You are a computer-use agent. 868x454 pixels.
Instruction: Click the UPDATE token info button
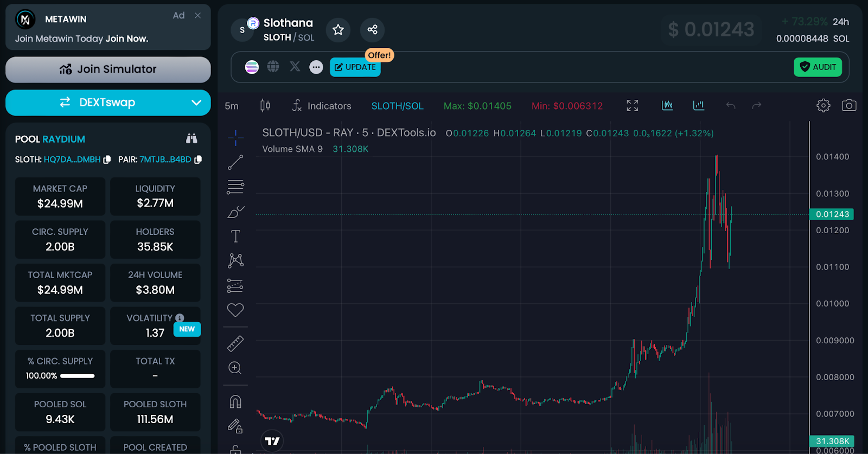(x=355, y=67)
